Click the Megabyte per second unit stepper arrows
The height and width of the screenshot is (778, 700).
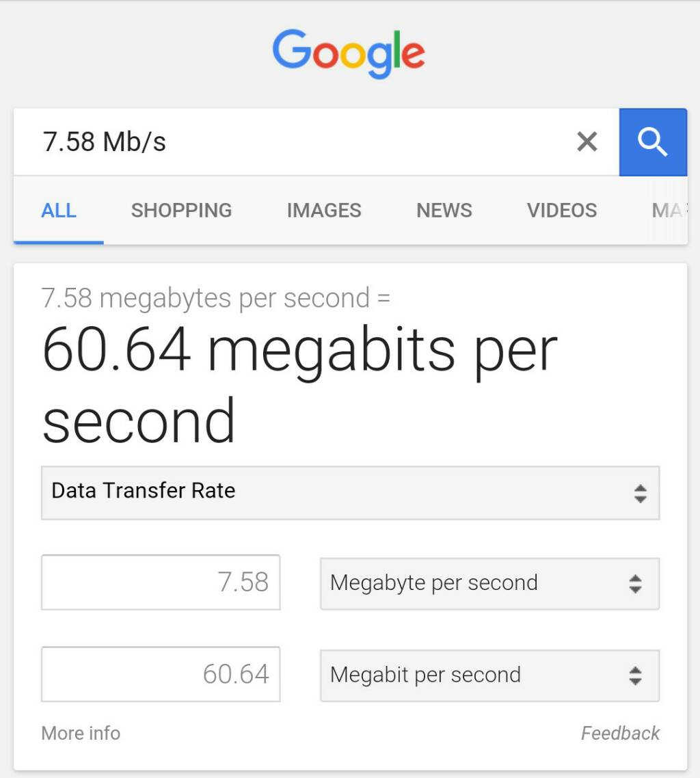[636, 583]
